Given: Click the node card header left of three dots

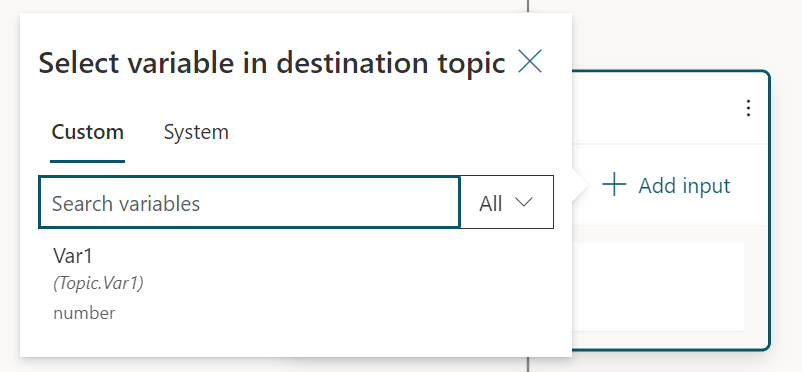Looking at the screenshot, I should coord(655,108).
